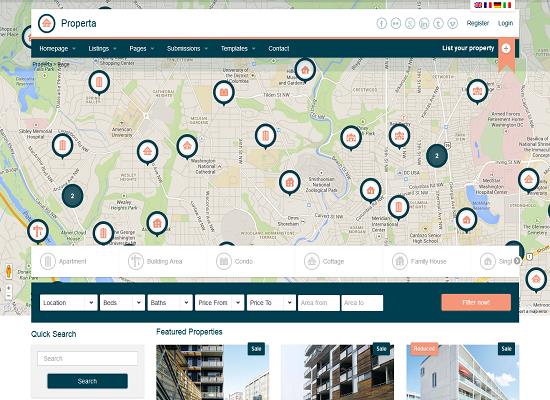Screen dimensions: 550x400
Task: Open the Listings menu
Action: point(102,49)
